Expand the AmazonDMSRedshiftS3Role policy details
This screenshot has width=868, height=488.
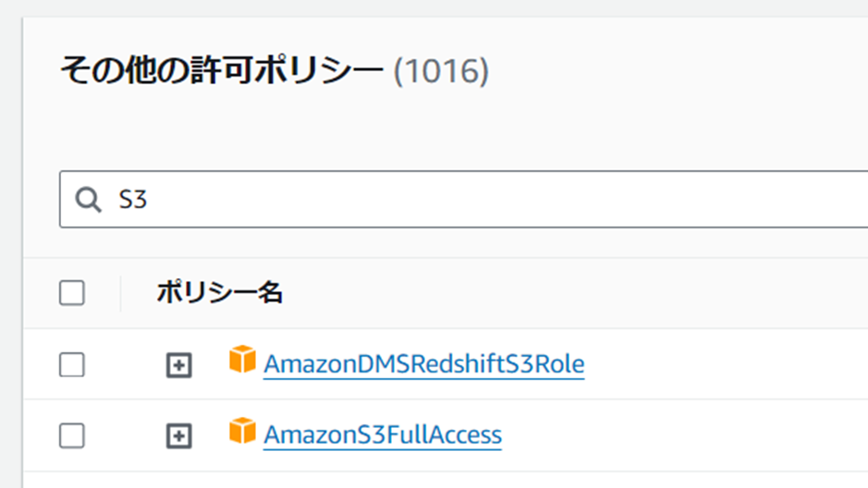pyautogui.click(x=178, y=365)
